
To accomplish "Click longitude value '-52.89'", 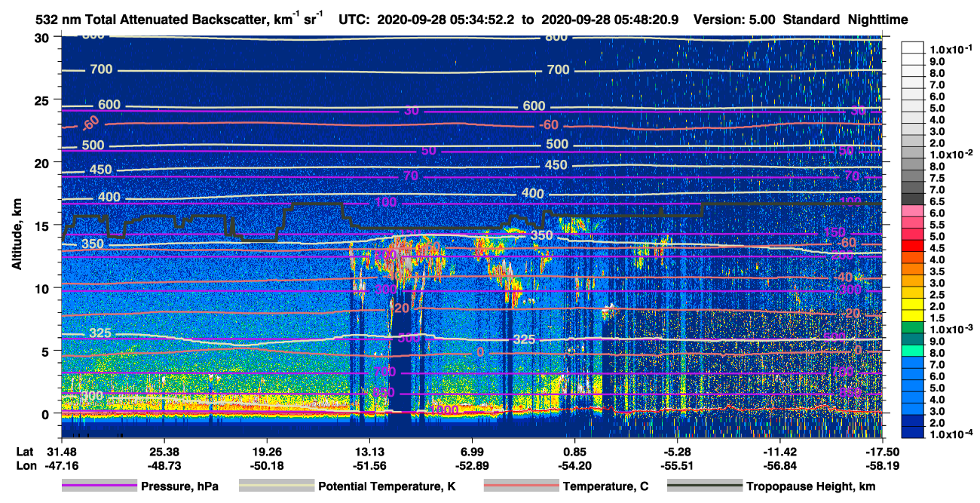I will click(x=472, y=465).
